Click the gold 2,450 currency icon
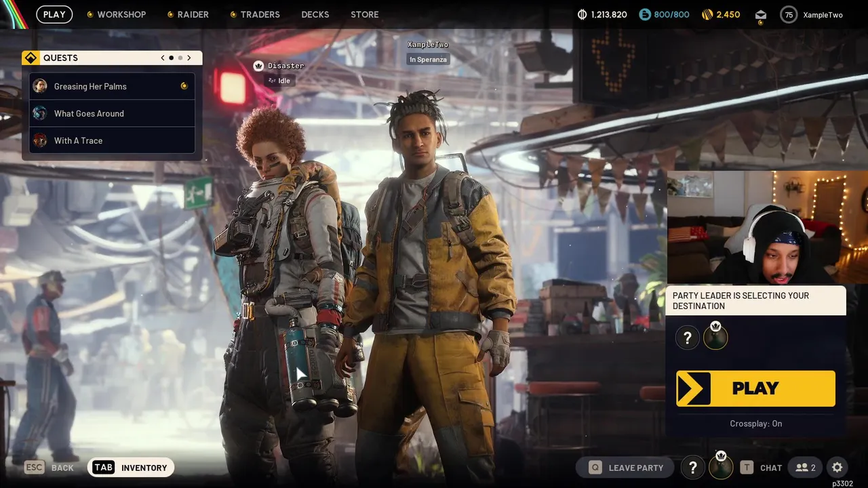The height and width of the screenshot is (488, 868). [x=707, y=14]
